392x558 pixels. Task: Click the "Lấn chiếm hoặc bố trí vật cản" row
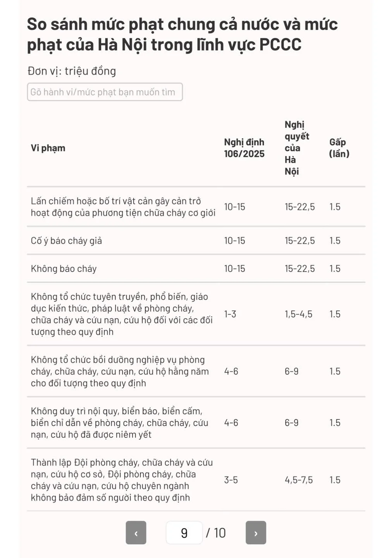123,207
